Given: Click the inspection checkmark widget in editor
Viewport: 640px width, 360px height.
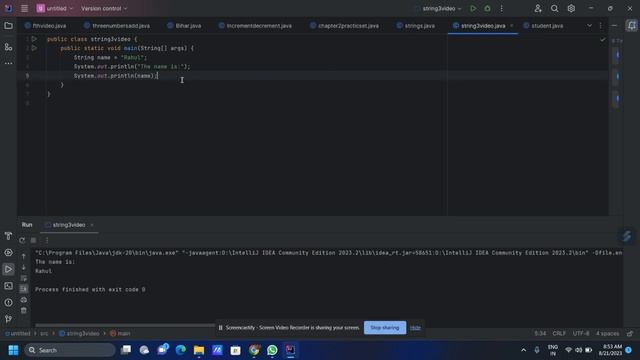Looking at the screenshot, I should point(602,40).
